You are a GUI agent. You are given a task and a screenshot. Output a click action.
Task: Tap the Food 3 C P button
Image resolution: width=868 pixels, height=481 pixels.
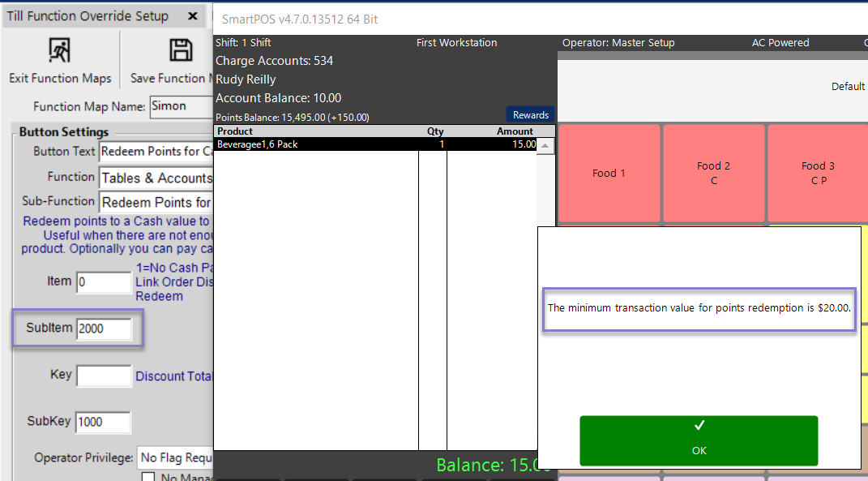818,173
